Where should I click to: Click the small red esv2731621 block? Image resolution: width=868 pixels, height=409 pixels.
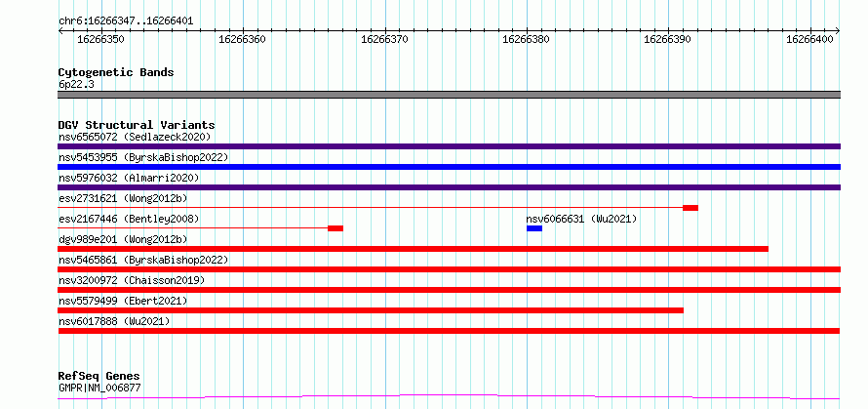pos(690,208)
